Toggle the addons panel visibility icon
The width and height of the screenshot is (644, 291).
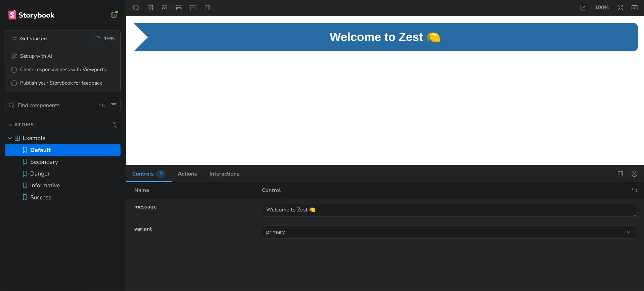635,8
